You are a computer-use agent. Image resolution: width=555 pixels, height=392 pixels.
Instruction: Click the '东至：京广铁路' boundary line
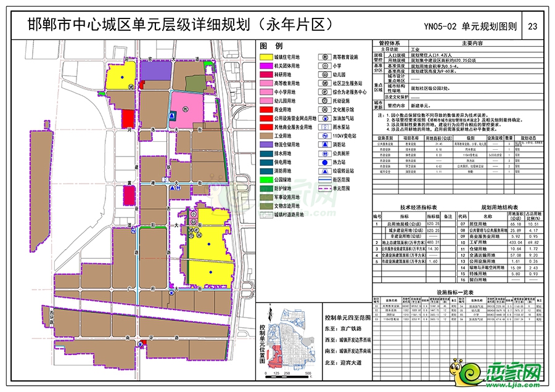(343, 329)
